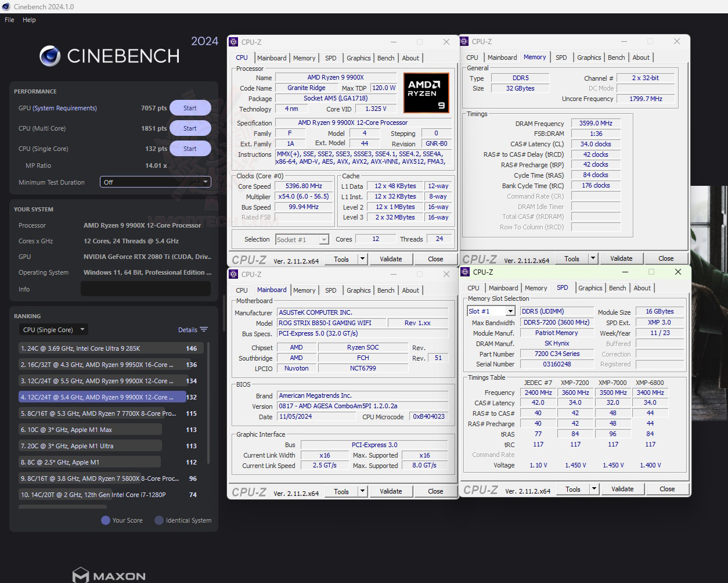
Task: Click Validate in the CPU window
Action: [x=391, y=259]
